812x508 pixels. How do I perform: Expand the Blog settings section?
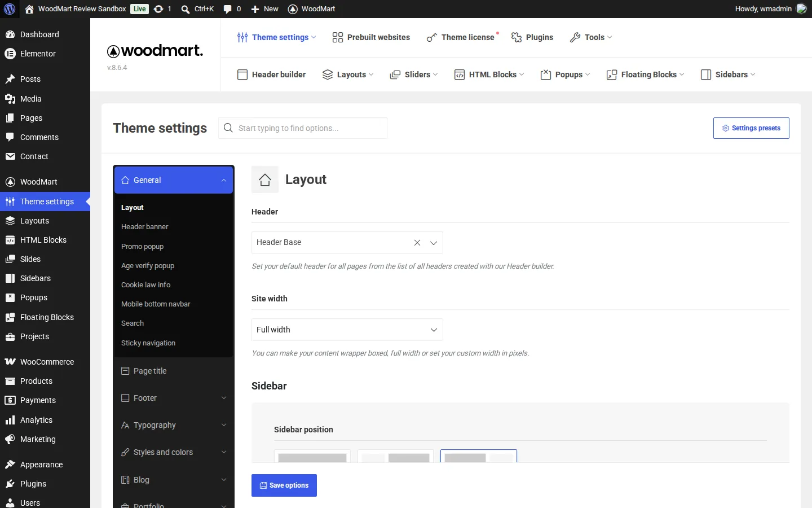174,480
